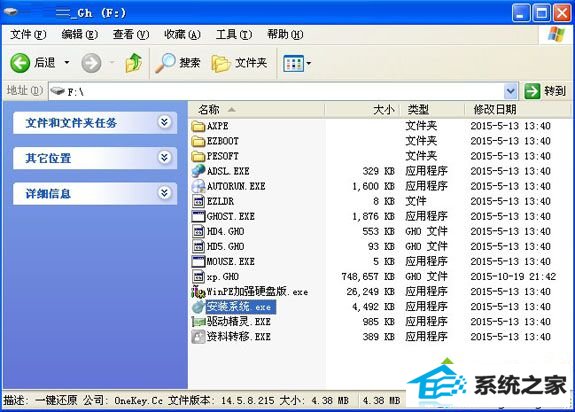Open the Views button dropdown arrow
Image resolution: width=575 pixels, height=412 pixels.
(309, 63)
